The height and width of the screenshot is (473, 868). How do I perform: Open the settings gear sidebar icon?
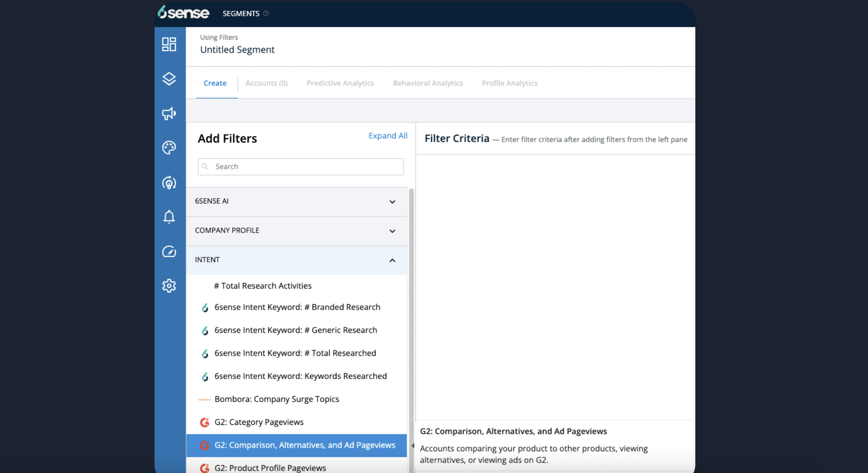(169, 286)
